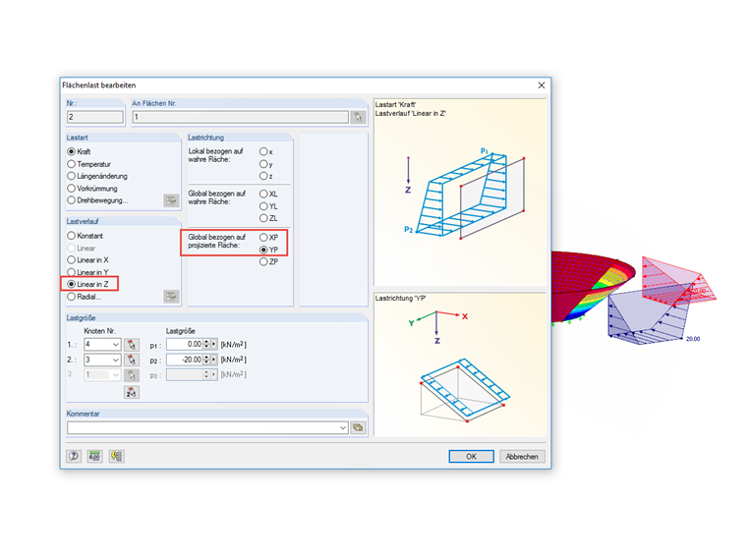Select Kraft load type
This screenshot has width=747, height=560.
(x=72, y=151)
